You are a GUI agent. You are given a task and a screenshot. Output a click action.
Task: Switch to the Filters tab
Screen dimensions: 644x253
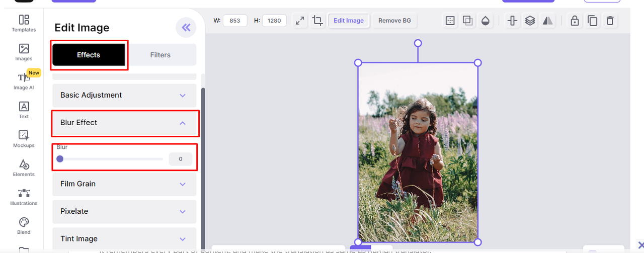click(160, 55)
